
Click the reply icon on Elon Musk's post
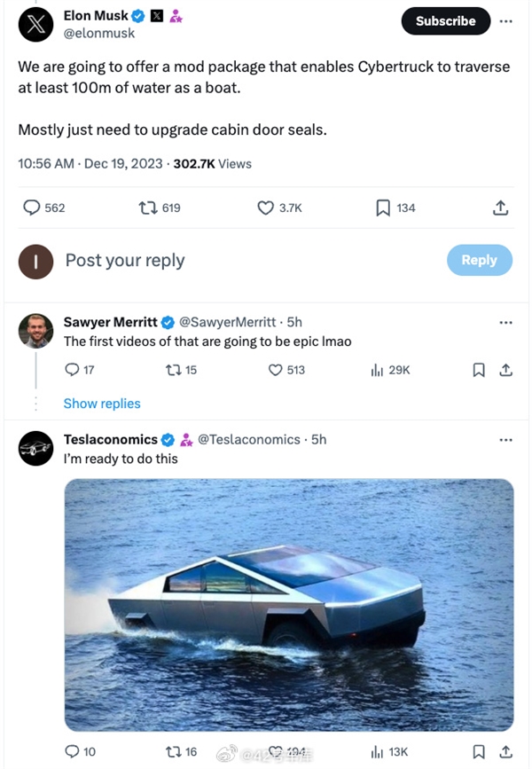click(32, 208)
